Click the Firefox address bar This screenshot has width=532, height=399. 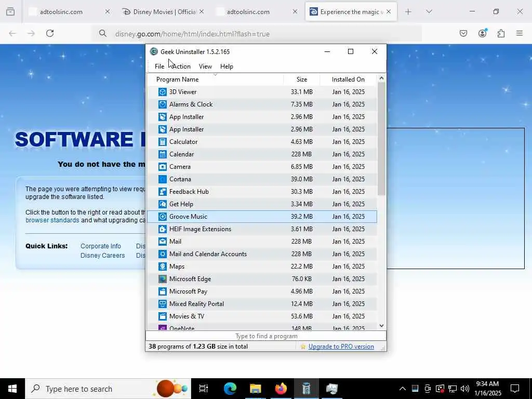click(257, 34)
